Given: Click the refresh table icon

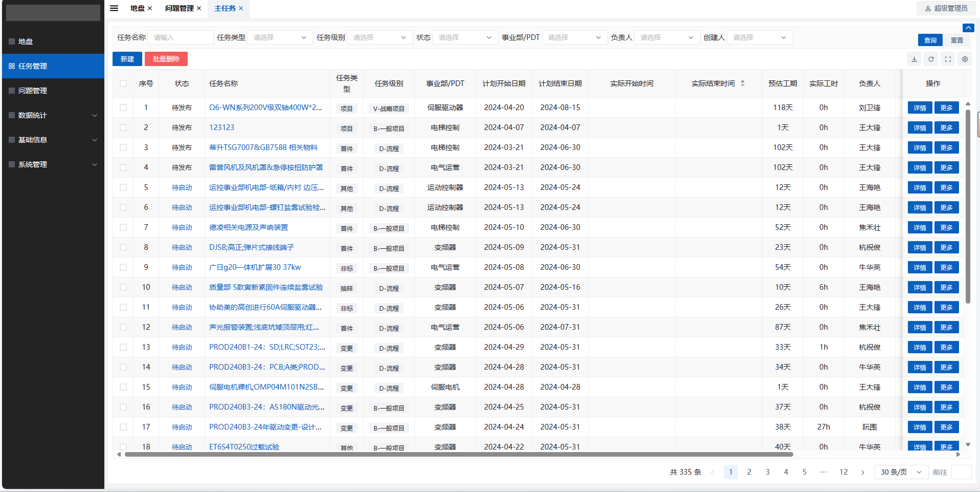Looking at the screenshot, I should [931, 59].
